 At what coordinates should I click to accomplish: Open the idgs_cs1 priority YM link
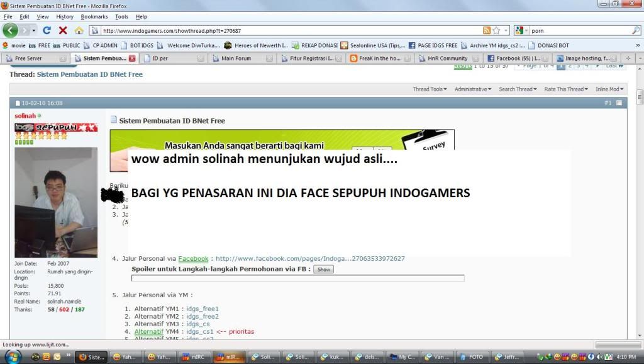click(x=199, y=331)
